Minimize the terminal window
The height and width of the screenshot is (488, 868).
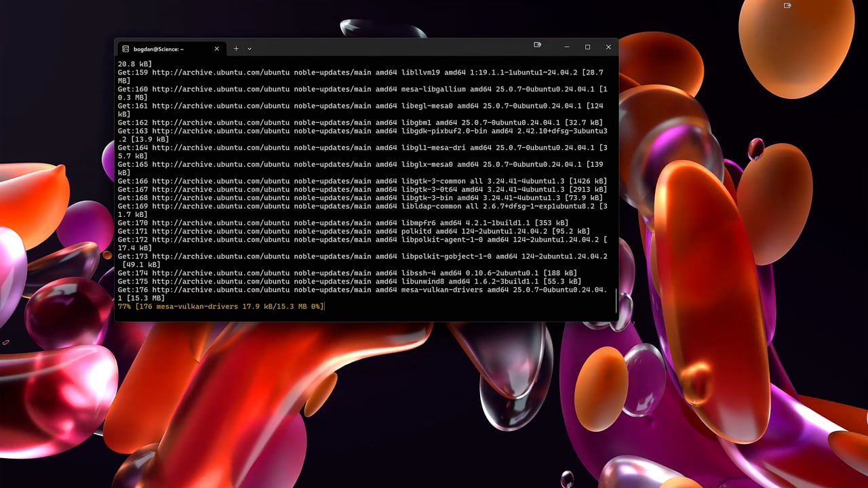567,47
